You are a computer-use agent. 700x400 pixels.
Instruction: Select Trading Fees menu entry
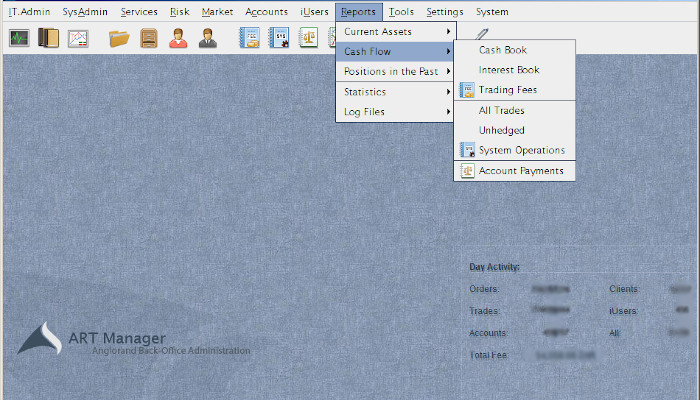pos(507,90)
